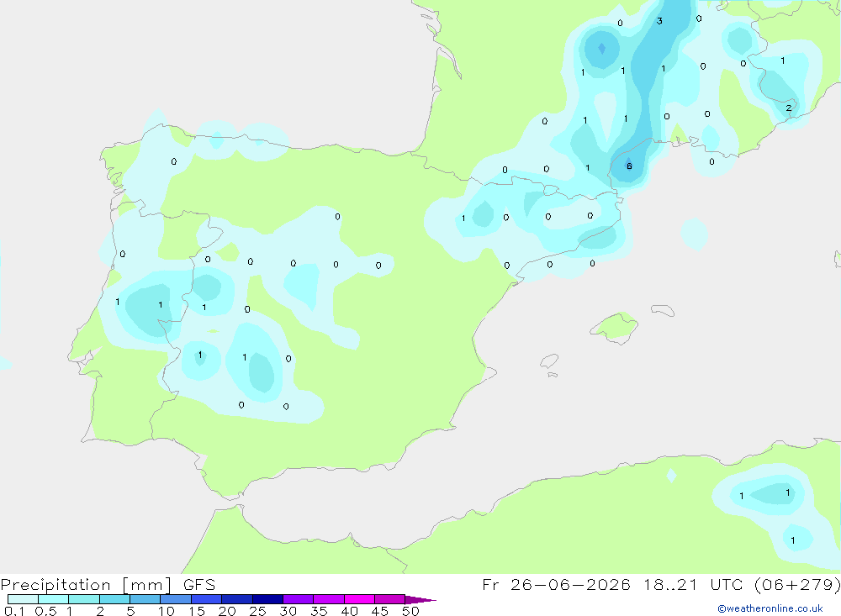Click the '3' precipitation value on the map
Image resolution: width=841 pixels, height=616 pixels.
pos(659,21)
